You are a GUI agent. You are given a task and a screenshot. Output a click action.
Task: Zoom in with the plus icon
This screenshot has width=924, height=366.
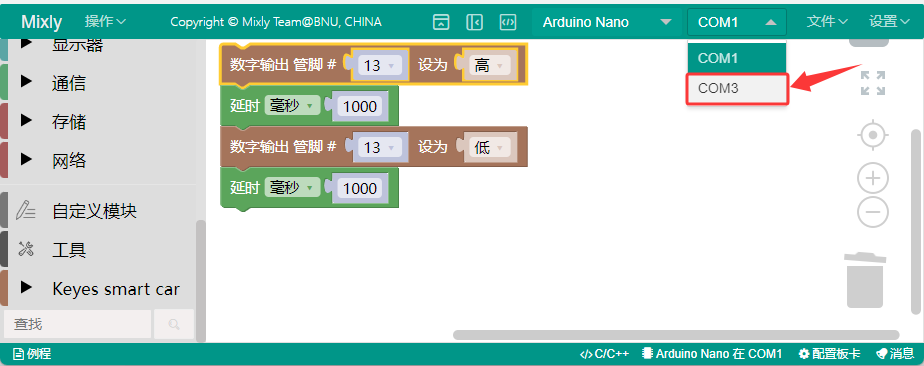[x=873, y=178]
